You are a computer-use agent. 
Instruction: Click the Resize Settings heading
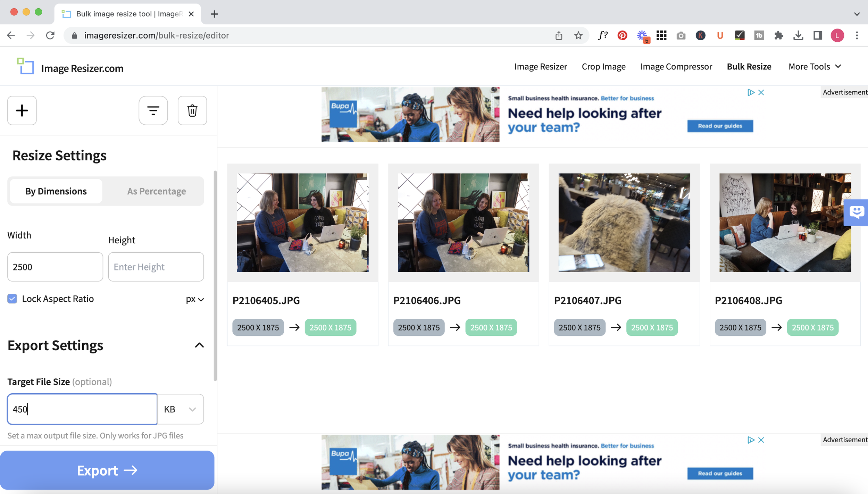click(59, 155)
